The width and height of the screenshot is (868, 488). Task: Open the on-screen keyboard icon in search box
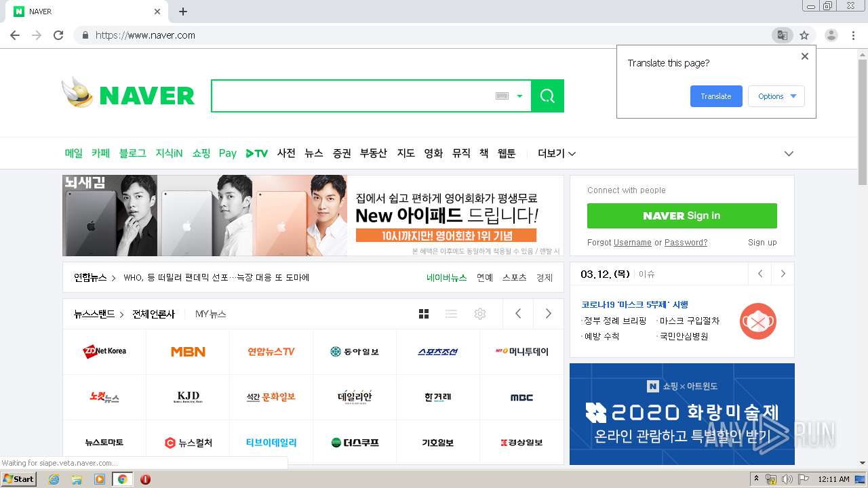[x=502, y=96]
